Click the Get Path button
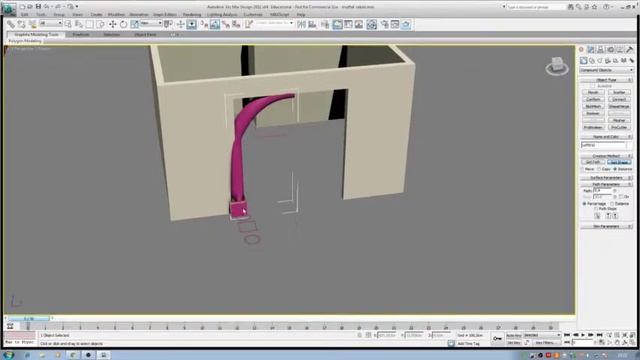Image resolution: width=640 pixels, height=360 pixels. 593,162
